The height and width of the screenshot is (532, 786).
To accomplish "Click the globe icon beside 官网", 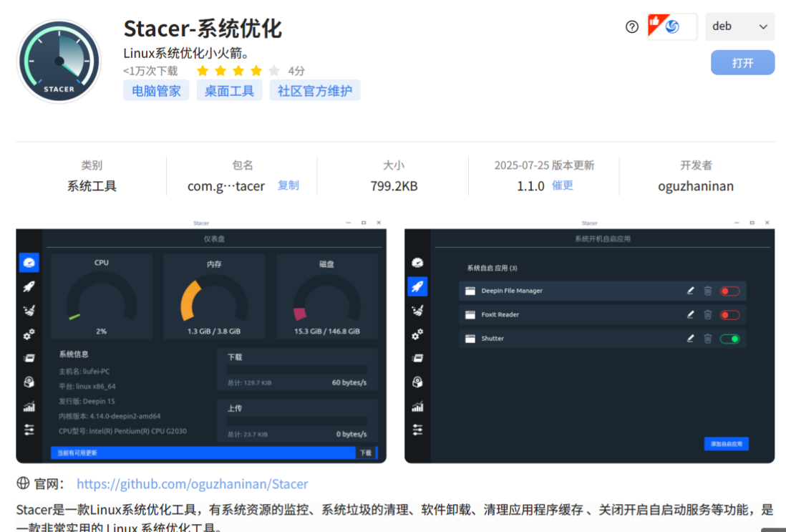I will tap(23, 483).
